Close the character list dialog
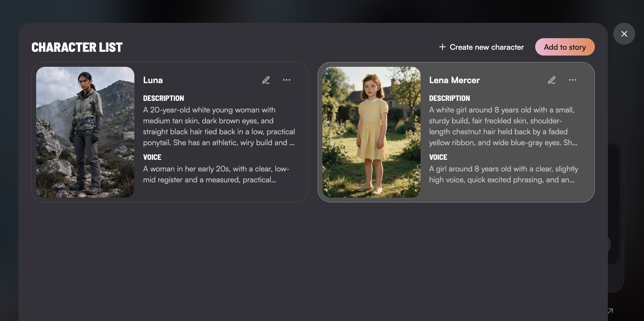The height and width of the screenshot is (321, 644). coord(624,34)
